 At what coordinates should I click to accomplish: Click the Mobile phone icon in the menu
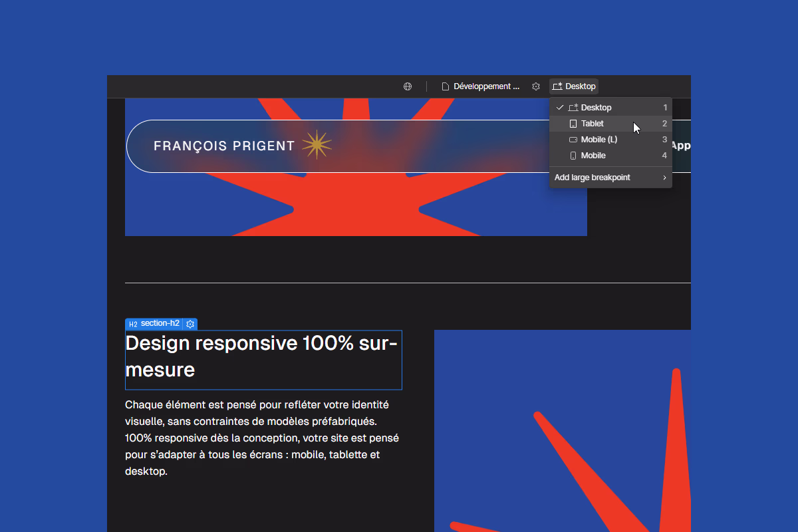(573, 156)
